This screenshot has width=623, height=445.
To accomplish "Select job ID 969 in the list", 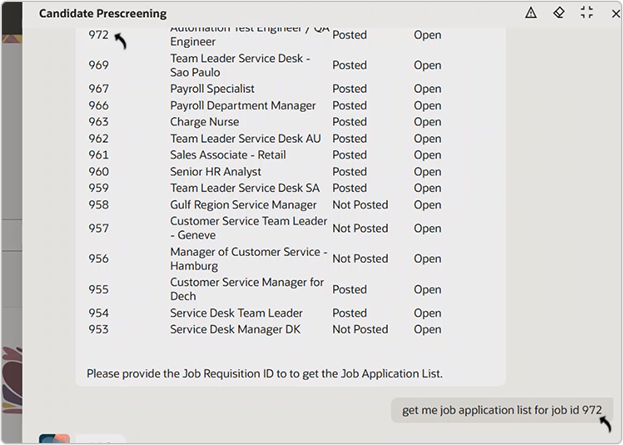I will click(98, 66).
